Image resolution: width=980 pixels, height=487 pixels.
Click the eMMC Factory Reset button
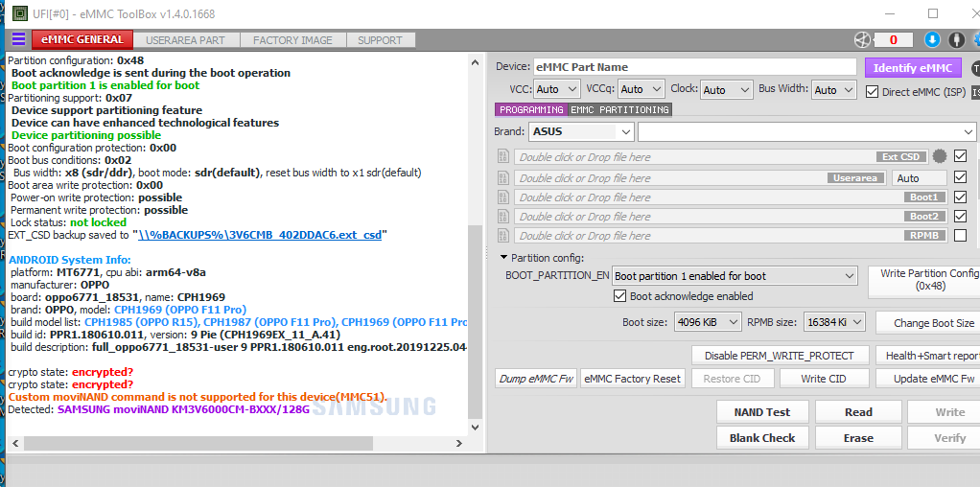(x=633, y=379)
